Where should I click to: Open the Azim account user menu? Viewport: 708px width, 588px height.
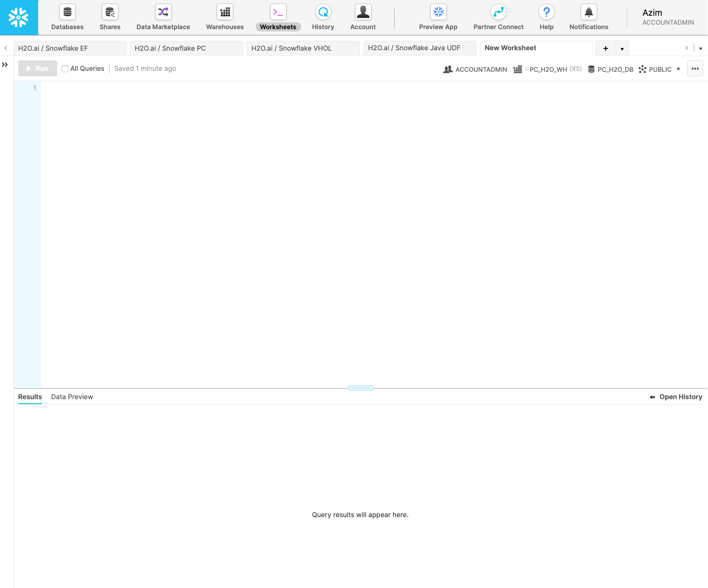pyautogui.click(x=668, y=17)
